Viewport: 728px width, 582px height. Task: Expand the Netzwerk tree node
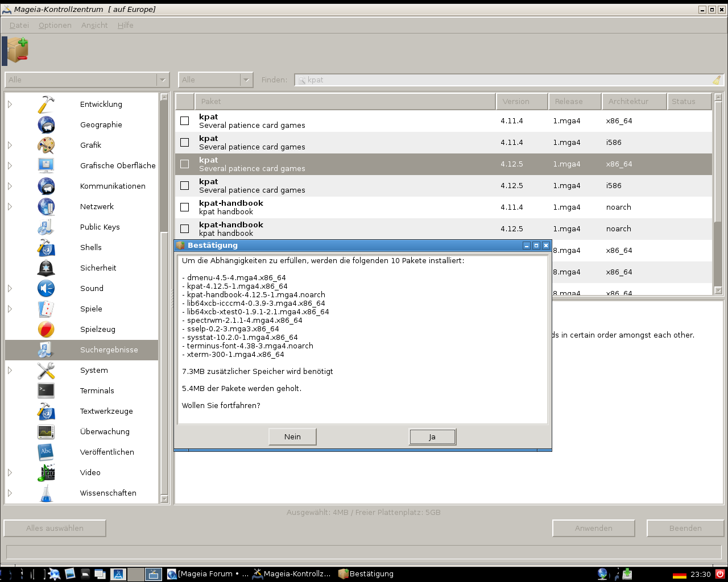(x=10, y=207)
